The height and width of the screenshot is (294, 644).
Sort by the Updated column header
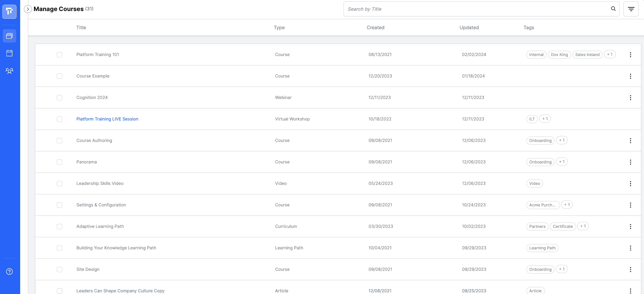tap(469, 28)
